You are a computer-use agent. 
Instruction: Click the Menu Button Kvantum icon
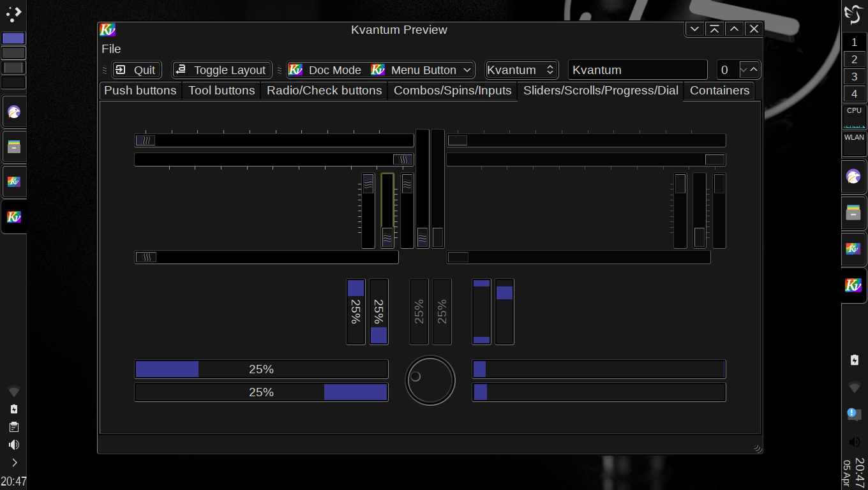[x=378, y=70]
